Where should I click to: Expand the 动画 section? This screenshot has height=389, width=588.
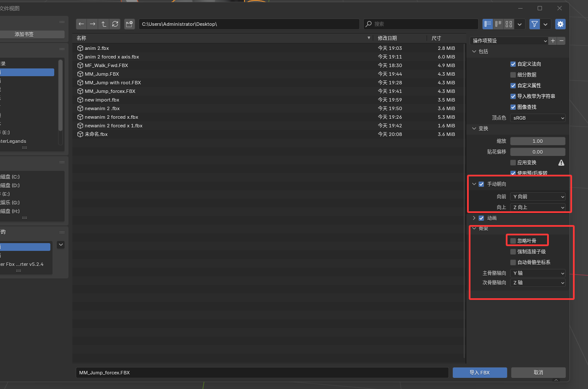pyautogui.click(x=474, y=218)
